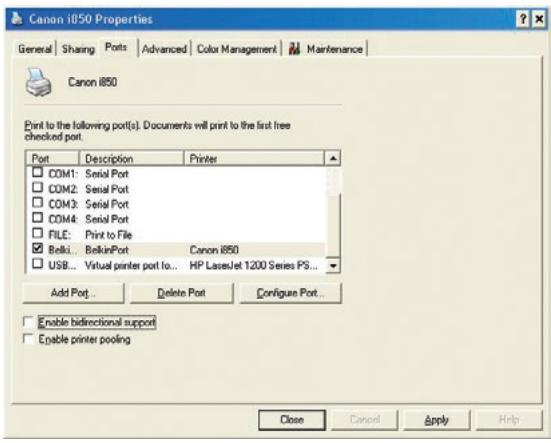551x443 pixels.
Task: Click the title bar help question mark
Action: point(523,19)
